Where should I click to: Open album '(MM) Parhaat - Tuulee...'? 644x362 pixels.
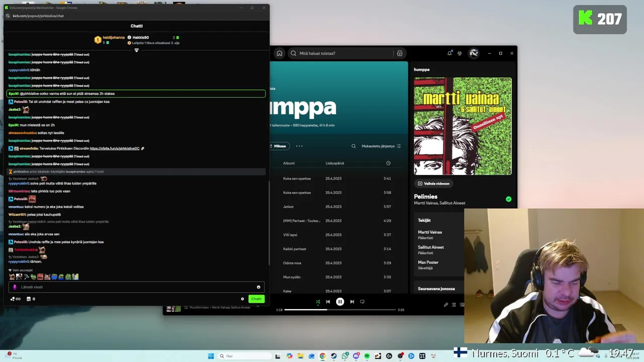tap(301, 221)
